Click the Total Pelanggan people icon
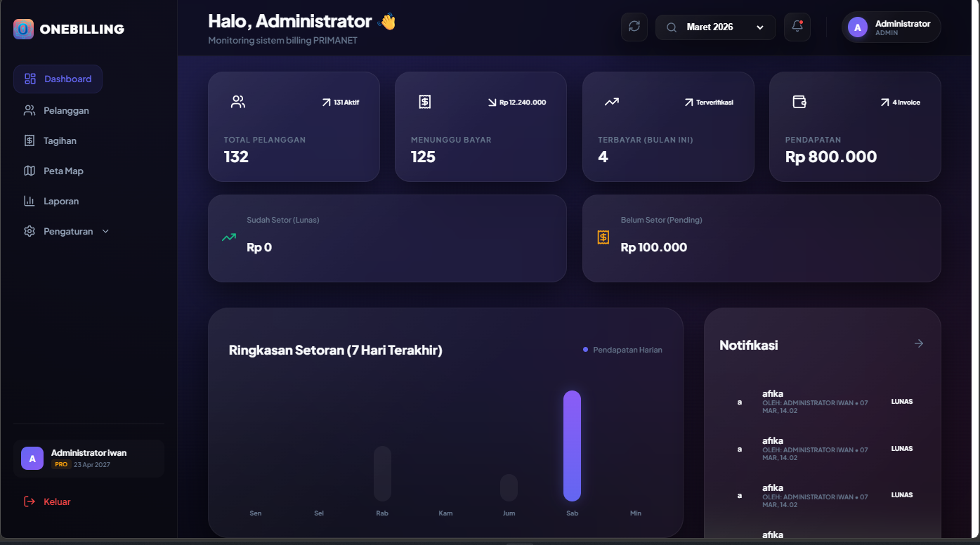This screenshot has height=545, width=980. click(237, 101)
